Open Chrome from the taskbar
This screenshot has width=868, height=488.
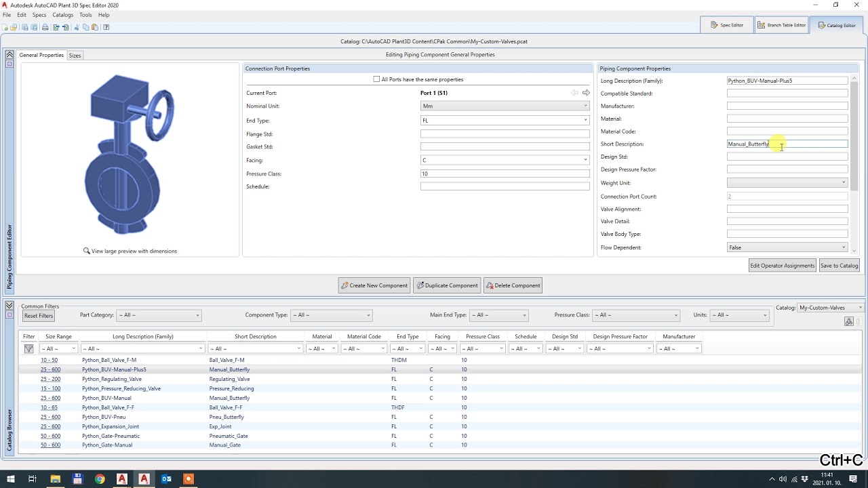[100, 479]
